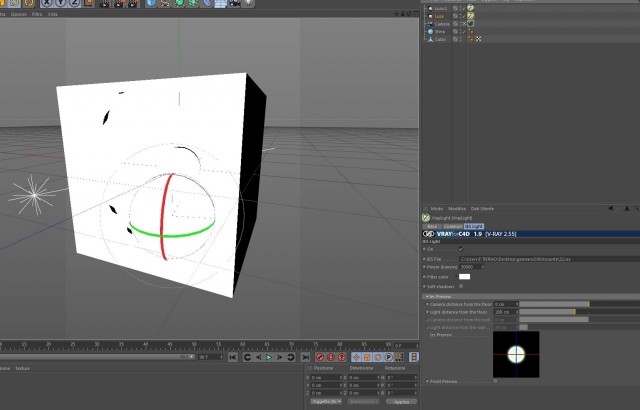Open the Oggetto coordinate mode dropdown

click(326, 402)
